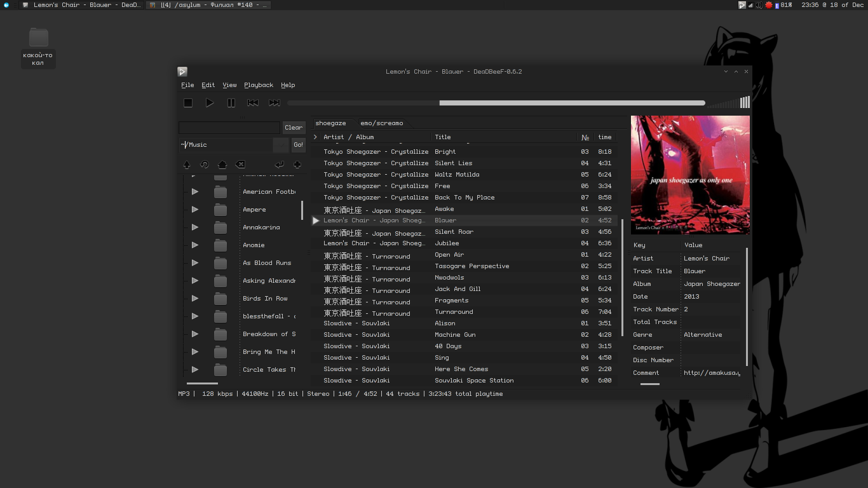Pause the current track

[x=231, y=103]
